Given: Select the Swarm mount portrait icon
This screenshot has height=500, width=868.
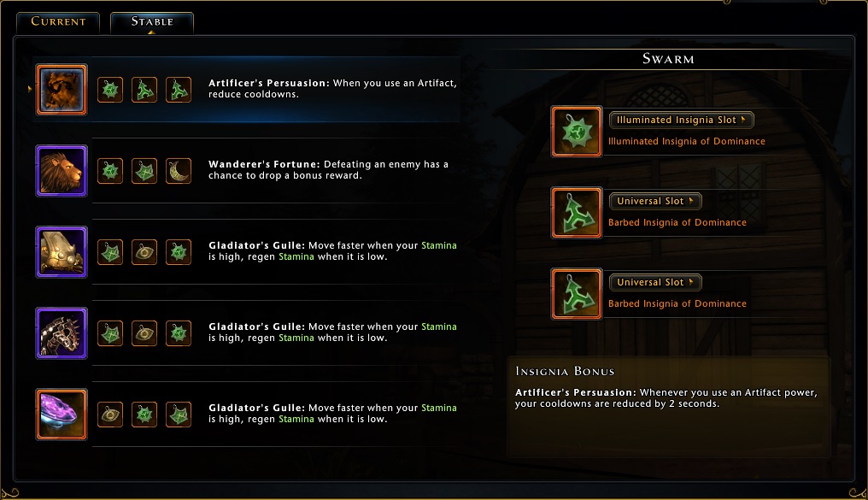Looking at the screenshot, I should click(x=62, y=90).
